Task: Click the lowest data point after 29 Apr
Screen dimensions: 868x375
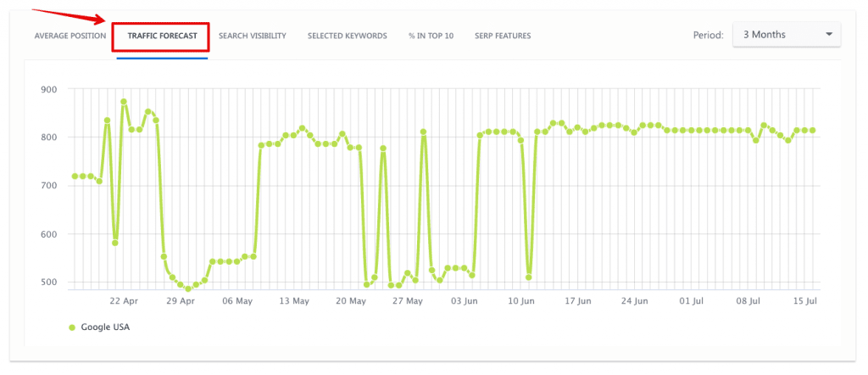Action: coord(188,288)
